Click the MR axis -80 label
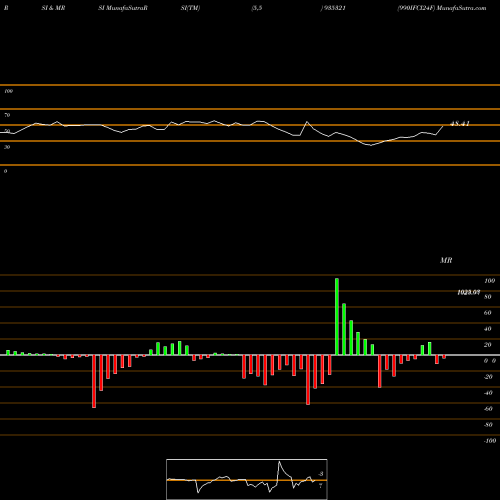The width and height of the screenshot is (500, 500). pyautogui.click(x=488, y=425)
